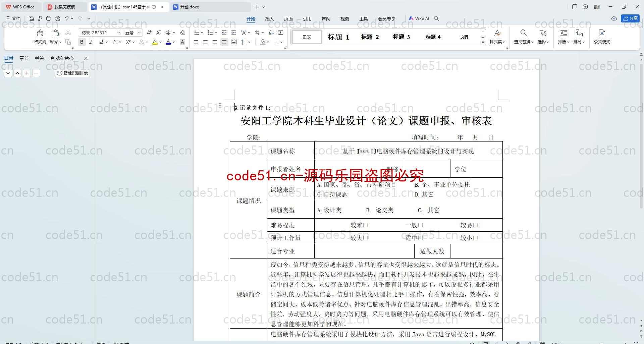644x344 pixels.
Task: Align text left
Action: pos(196,42)
